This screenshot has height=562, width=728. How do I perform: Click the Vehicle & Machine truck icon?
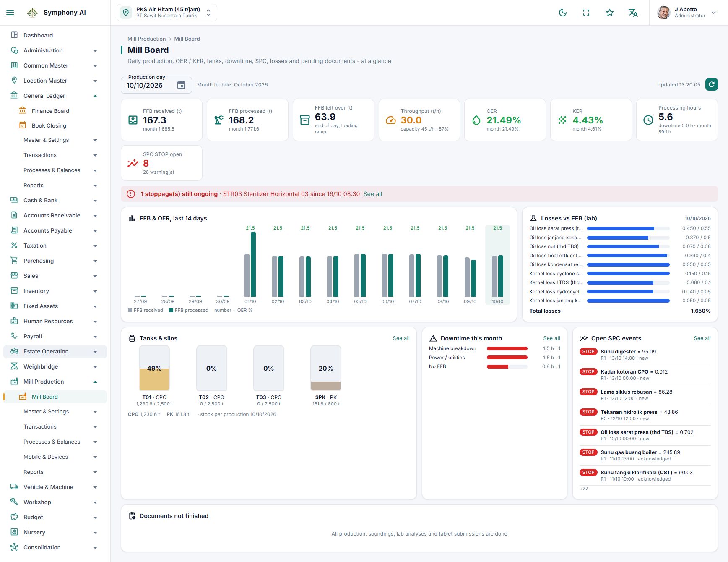(x=14, y=487)
